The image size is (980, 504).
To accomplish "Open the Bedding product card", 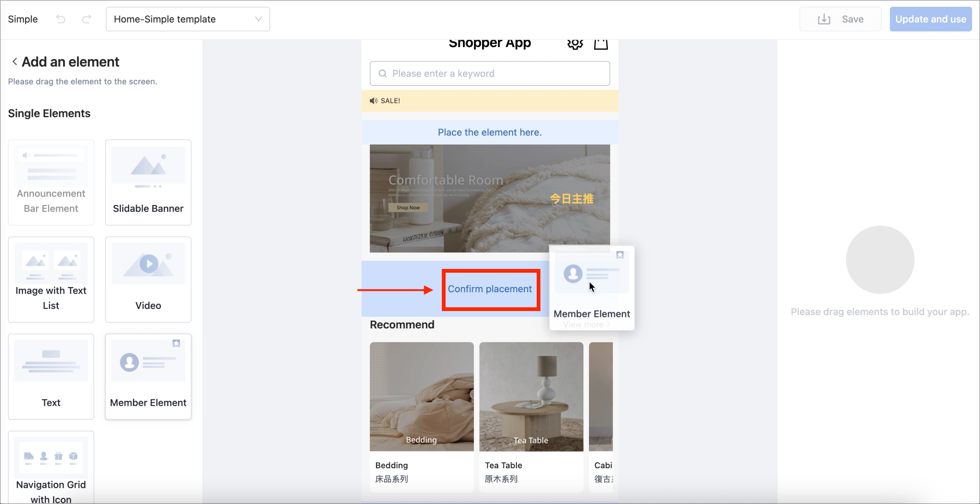I will [422, 417].
